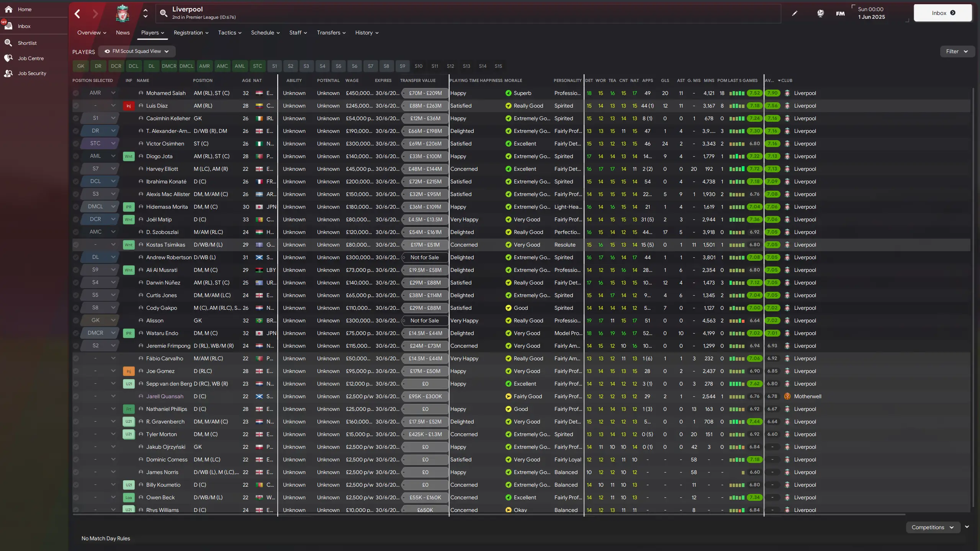Open the FM logo menu
The height and width of the screenshot is (551, 980).
[840, 13]
